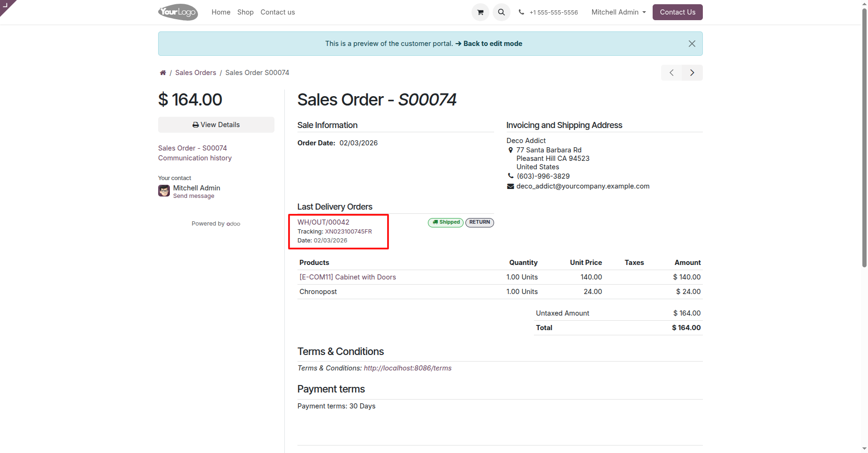Viewport: 868px width, 453px height.
Task: Jump to Communication history section
Action: click(195, 158)
